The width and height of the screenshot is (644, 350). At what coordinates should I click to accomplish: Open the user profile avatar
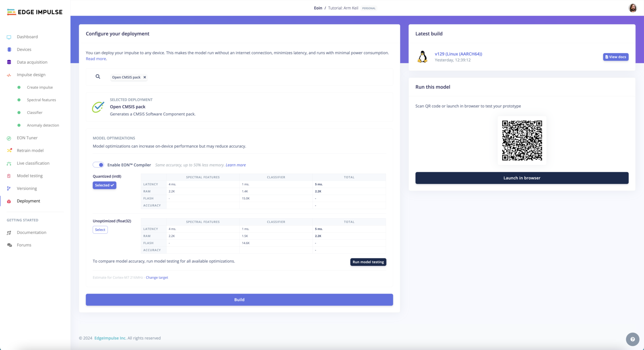[x=633, y=8]
